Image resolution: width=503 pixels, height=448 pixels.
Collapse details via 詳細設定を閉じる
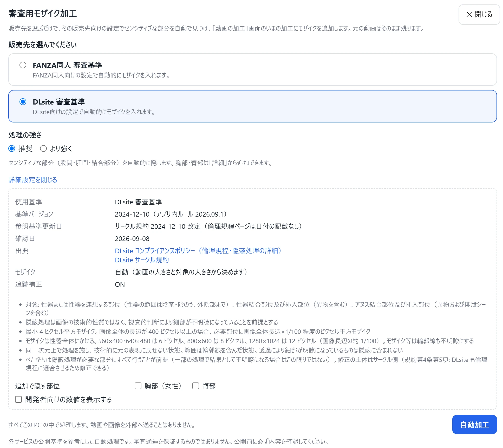coord(33,180)
